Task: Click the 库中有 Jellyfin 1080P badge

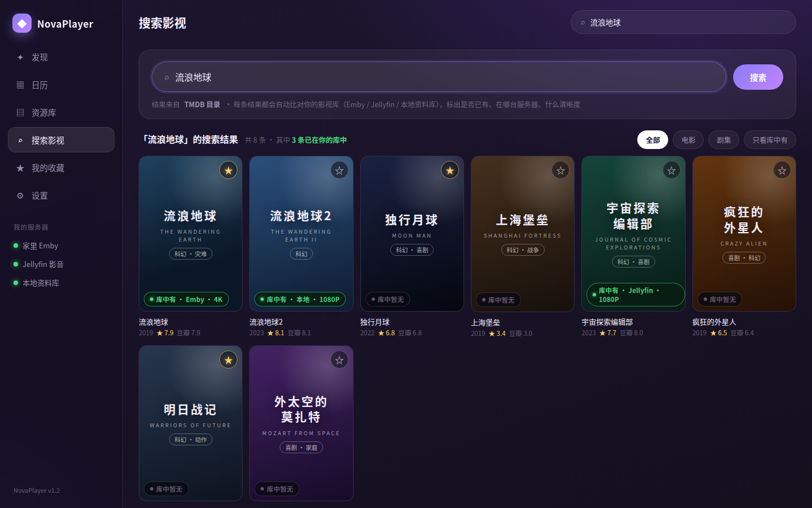Action: point(636,295)
